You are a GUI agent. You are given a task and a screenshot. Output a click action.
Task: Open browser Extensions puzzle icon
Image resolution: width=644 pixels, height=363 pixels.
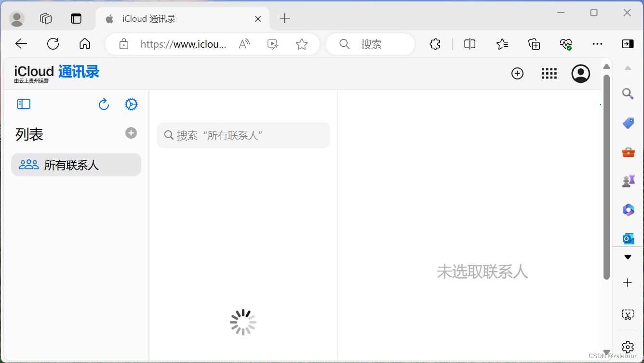(435, 44)
